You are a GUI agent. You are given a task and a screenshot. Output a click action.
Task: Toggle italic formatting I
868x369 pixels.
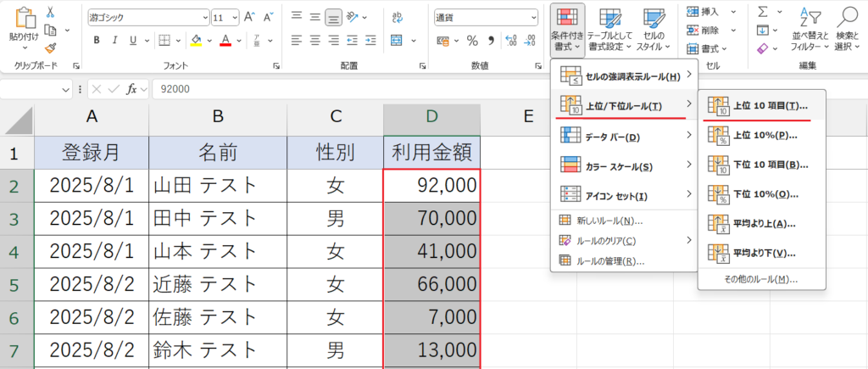point(115,40)
